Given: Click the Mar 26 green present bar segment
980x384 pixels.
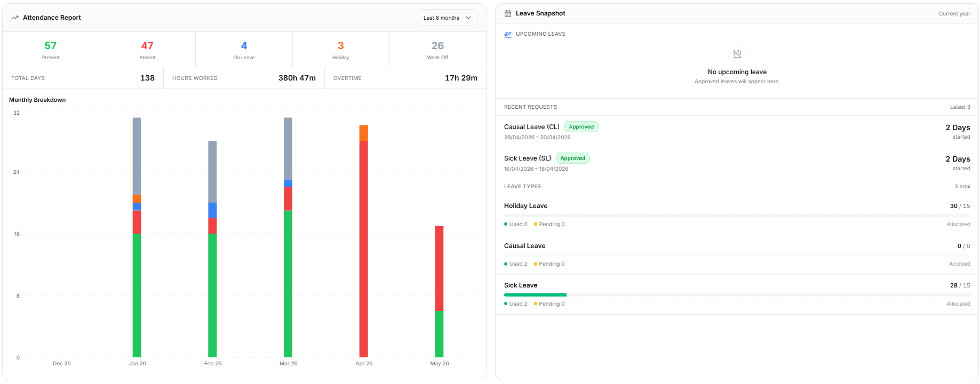Looking at the screenshot, I should 288,283.
